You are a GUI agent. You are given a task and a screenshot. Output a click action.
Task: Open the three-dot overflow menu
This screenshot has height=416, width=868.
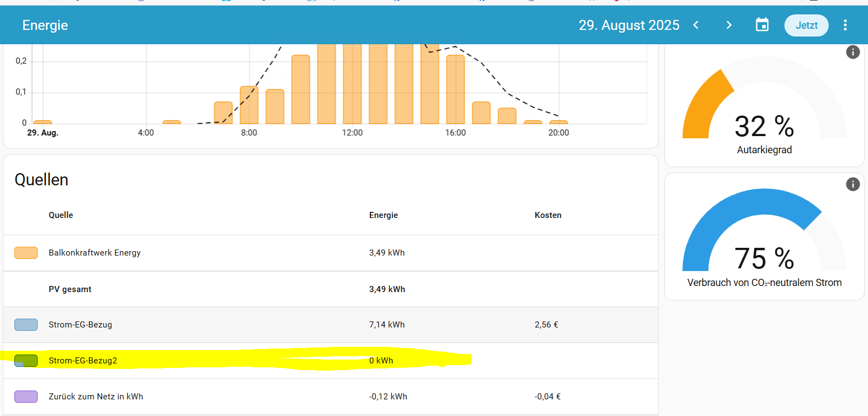click(x=845, y=25)
